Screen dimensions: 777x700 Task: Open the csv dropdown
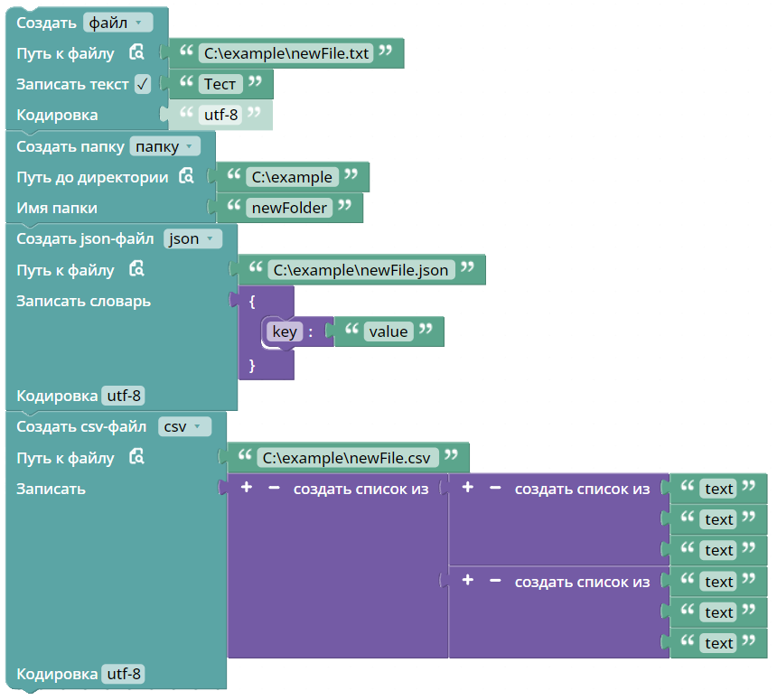[x=184, y=426]
